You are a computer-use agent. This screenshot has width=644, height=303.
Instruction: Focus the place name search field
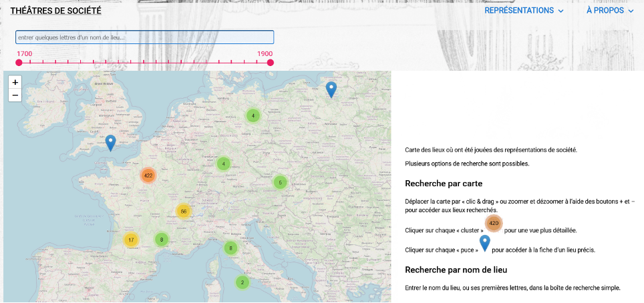pos(144,37)
